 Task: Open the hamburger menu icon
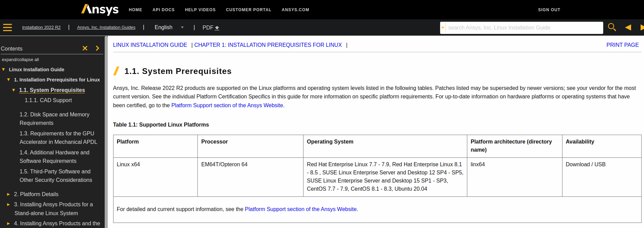coord(7,27)
